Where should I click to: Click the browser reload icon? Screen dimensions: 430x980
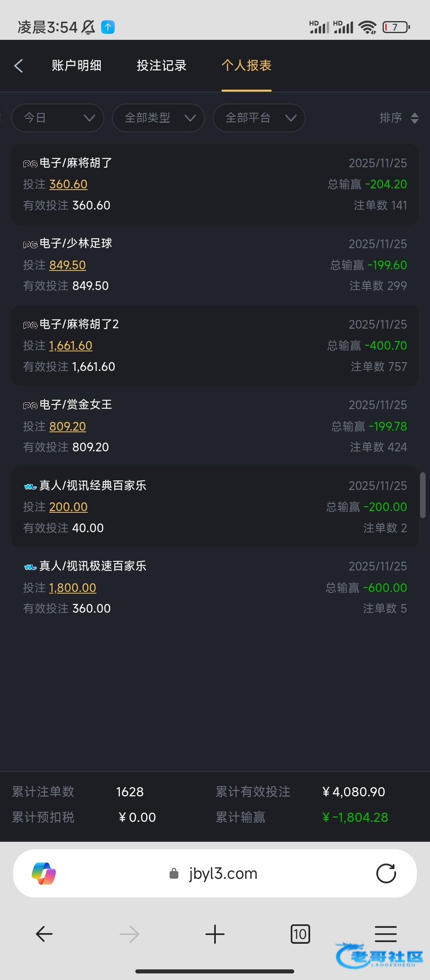(386, 874)
